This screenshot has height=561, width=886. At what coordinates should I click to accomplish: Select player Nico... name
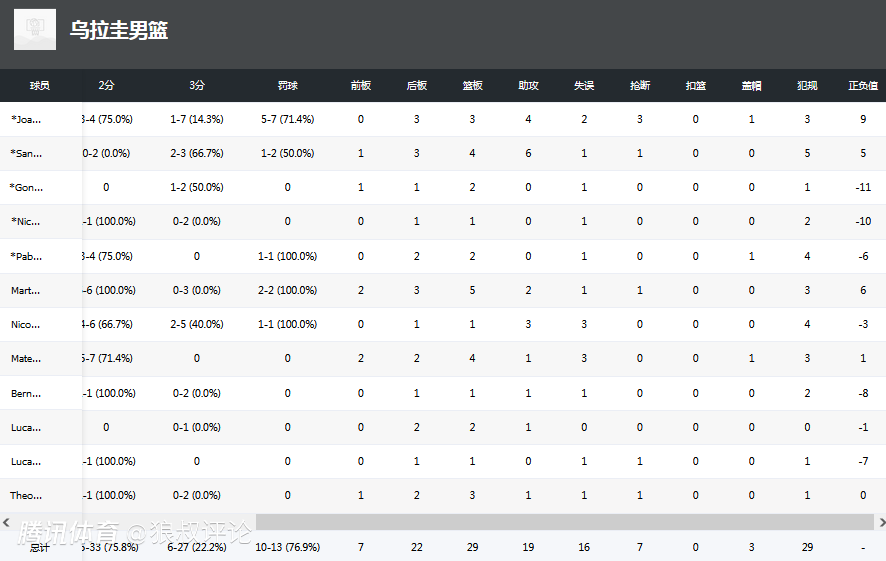point(25,325)
